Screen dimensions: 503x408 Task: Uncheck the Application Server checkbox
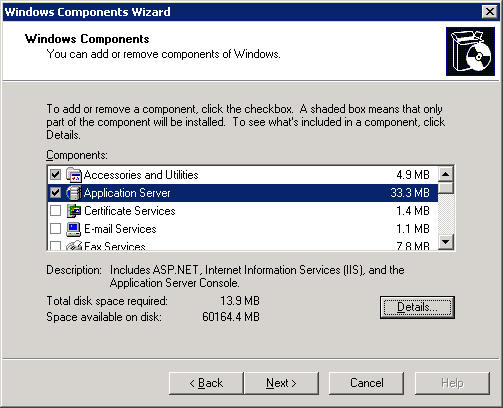[55, 193]
